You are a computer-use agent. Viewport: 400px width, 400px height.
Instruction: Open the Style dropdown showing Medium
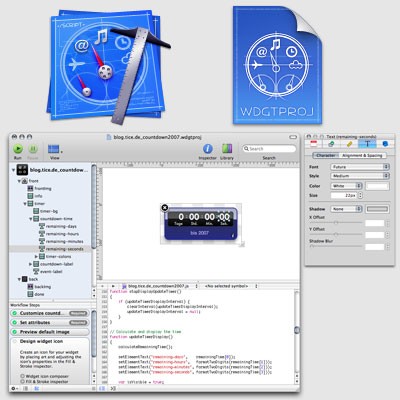click(x=360, y=176)
